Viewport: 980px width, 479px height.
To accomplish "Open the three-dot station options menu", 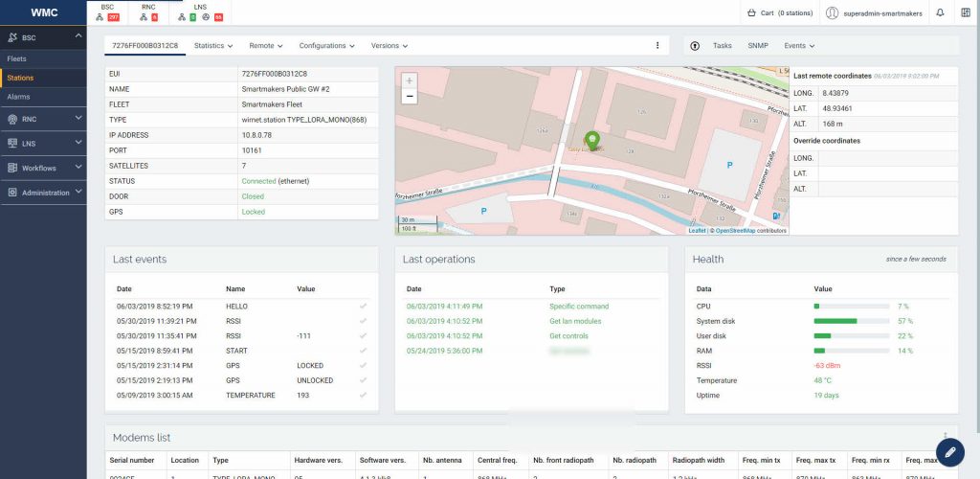I will click(657, 46).
